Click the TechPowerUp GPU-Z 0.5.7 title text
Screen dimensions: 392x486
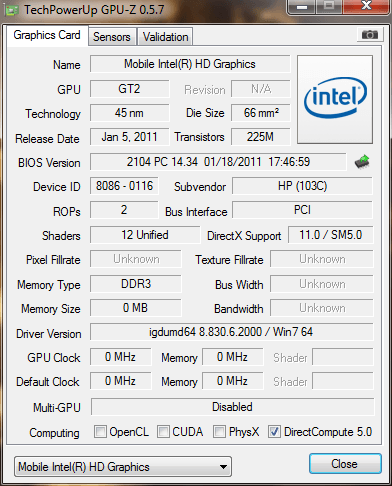94,10
